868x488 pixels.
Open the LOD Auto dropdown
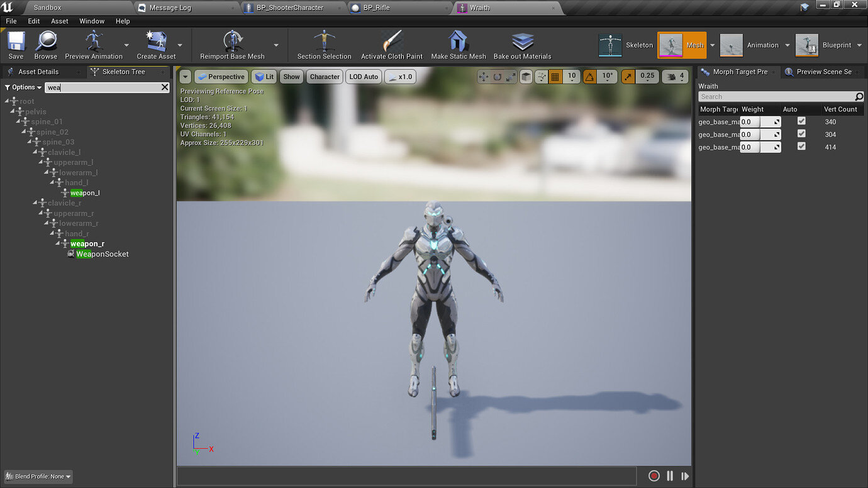tap(364, 77)
